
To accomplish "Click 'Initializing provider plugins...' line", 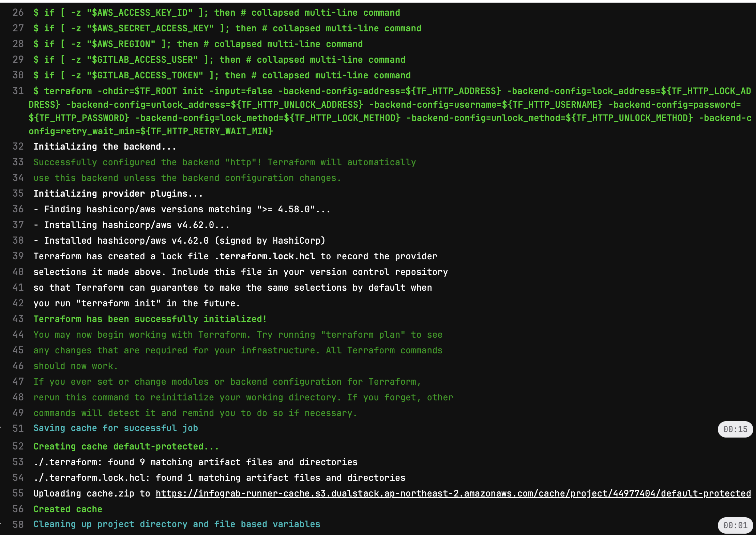I will [x=118, y=194].
